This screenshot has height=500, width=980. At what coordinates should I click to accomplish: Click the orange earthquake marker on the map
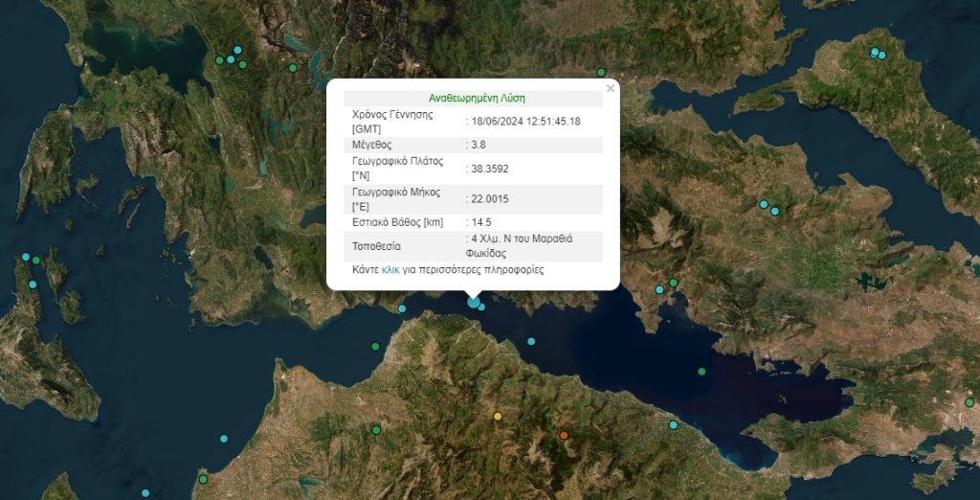pos(564,436)
